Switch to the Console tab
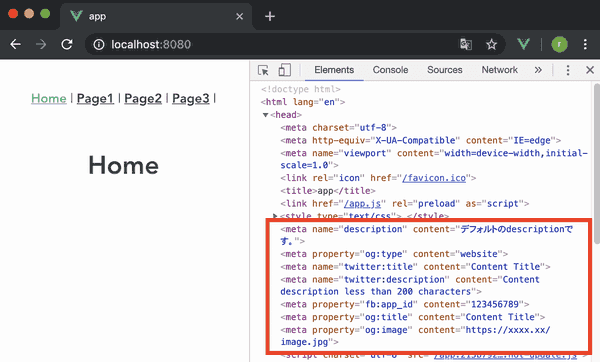 (x=390, y=70)
